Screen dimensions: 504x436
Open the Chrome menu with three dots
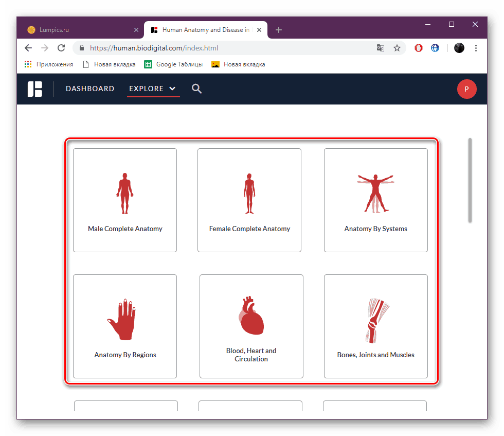(x=476, y=47)
